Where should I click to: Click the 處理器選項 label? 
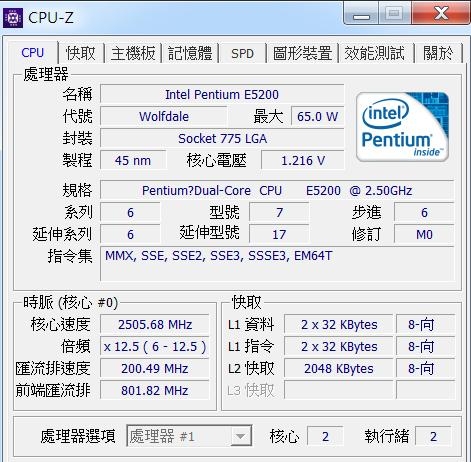(x=78, y=436)
